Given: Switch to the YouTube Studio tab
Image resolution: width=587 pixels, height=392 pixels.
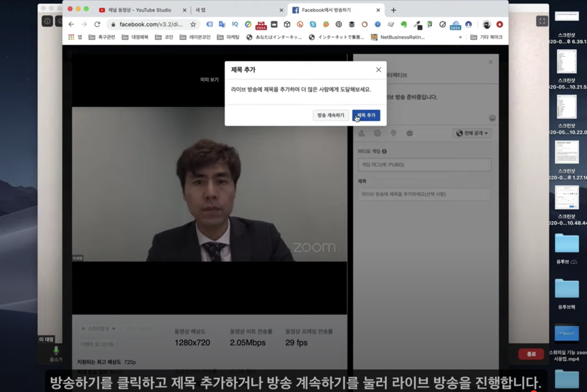Looking at the screenshot, I should click(140, 10).
